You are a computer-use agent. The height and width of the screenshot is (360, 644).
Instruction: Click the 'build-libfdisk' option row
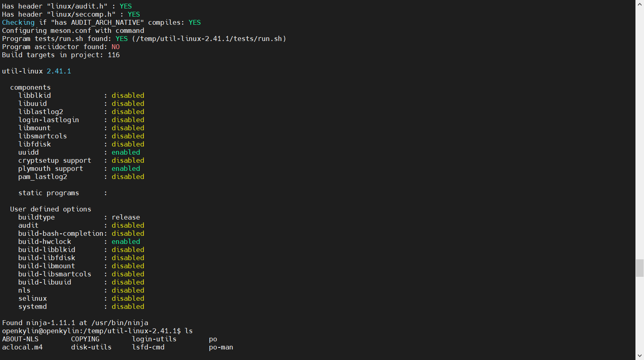pos(81,258)
